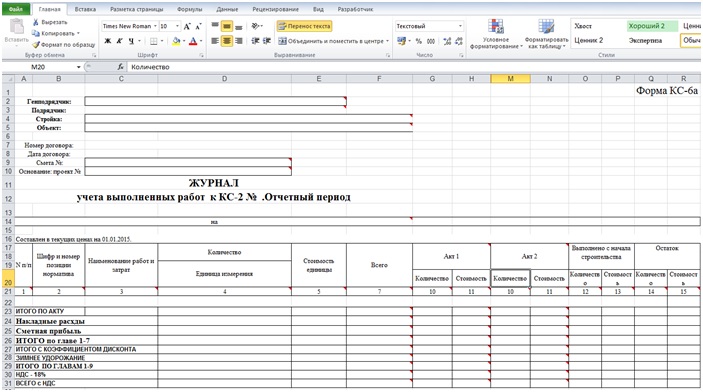Click the Cut (Вырезать) scissors icon

[x=36, y=22]
